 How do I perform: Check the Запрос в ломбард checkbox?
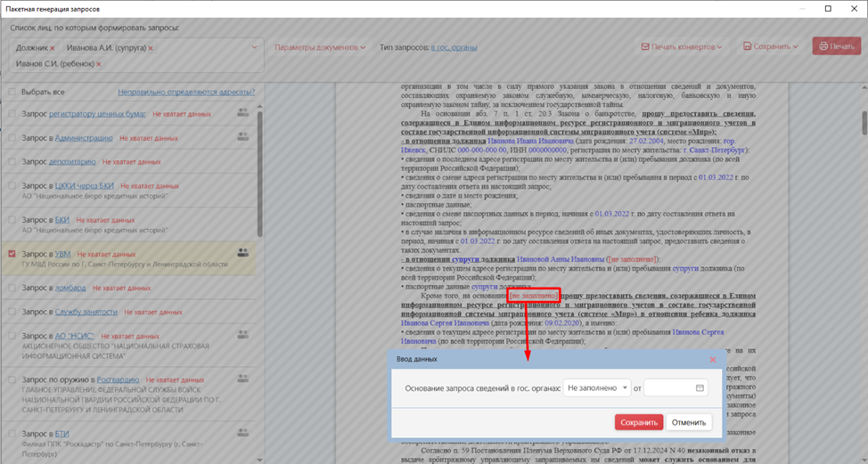(12, 288)
